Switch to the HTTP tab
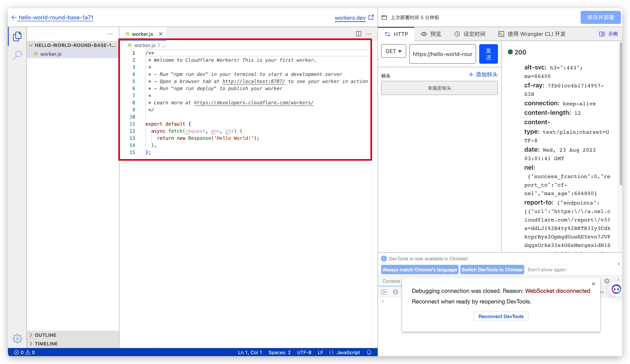The height and width of the screenshot is (364, 630). [x=396, y=34]
